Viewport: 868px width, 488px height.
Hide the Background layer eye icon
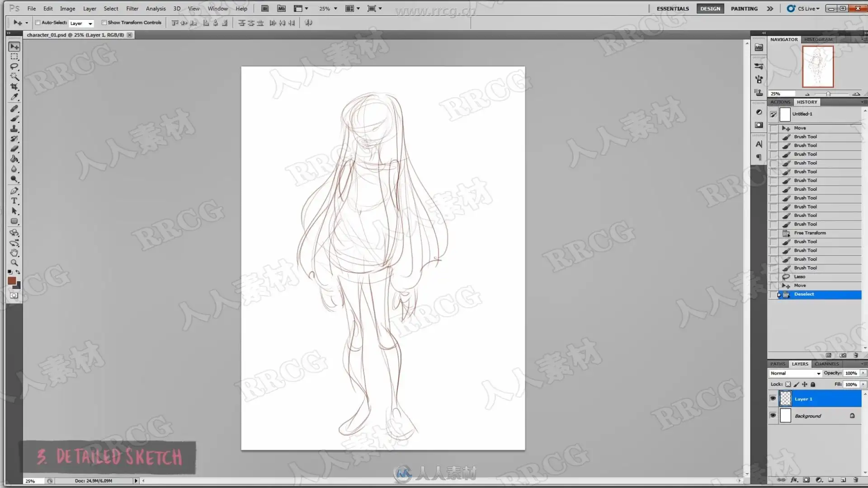click(773, 415)
